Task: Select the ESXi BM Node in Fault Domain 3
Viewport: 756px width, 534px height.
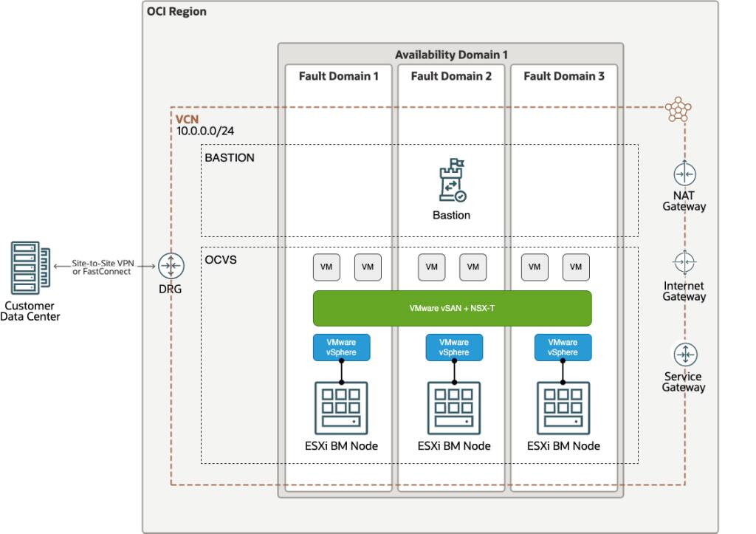Action: 563,408
